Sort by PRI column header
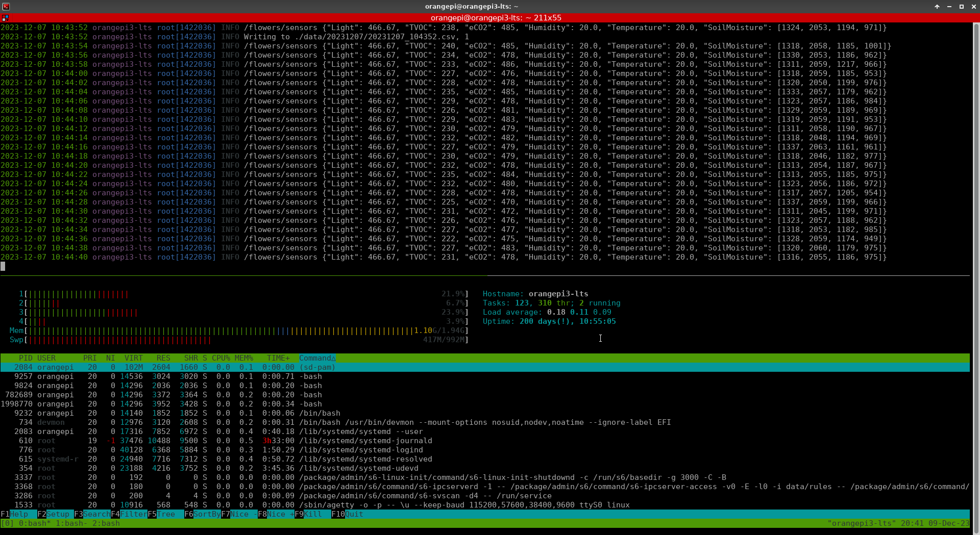 (90, 358)
